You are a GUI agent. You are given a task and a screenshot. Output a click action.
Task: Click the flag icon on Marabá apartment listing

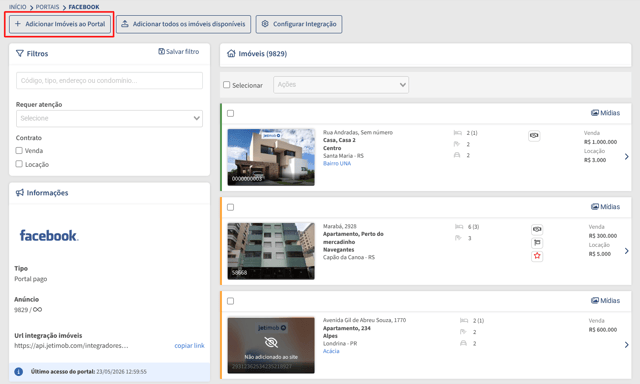click(x=537, y=243)
